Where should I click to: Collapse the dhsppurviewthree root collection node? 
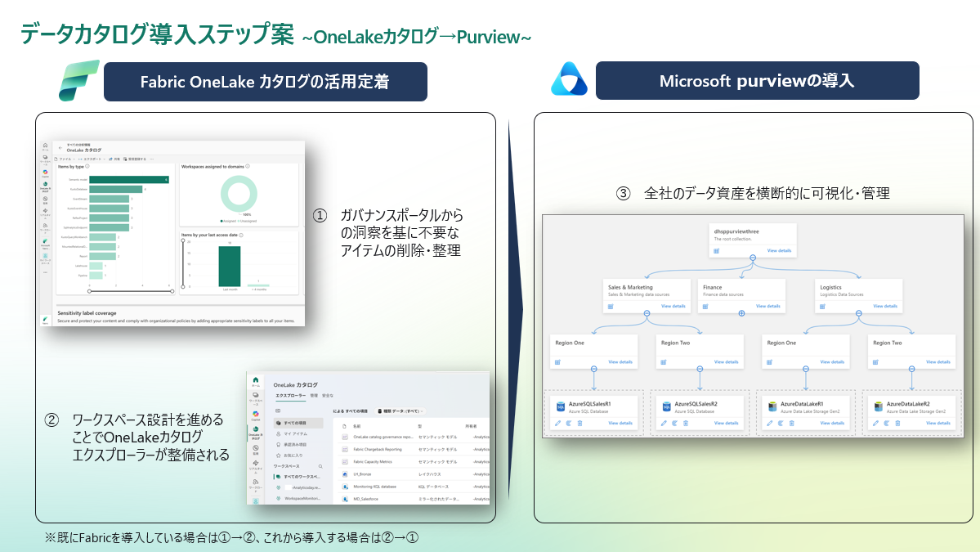pyautogui.click(x=753, y=258)
